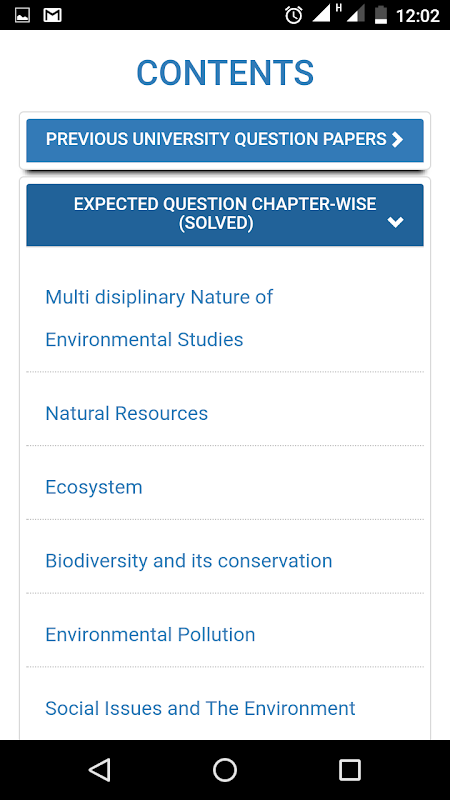This screenshot has width=450, height=800.
Task: Tap the CONTENTS page heading
Action: click(225, 73)
